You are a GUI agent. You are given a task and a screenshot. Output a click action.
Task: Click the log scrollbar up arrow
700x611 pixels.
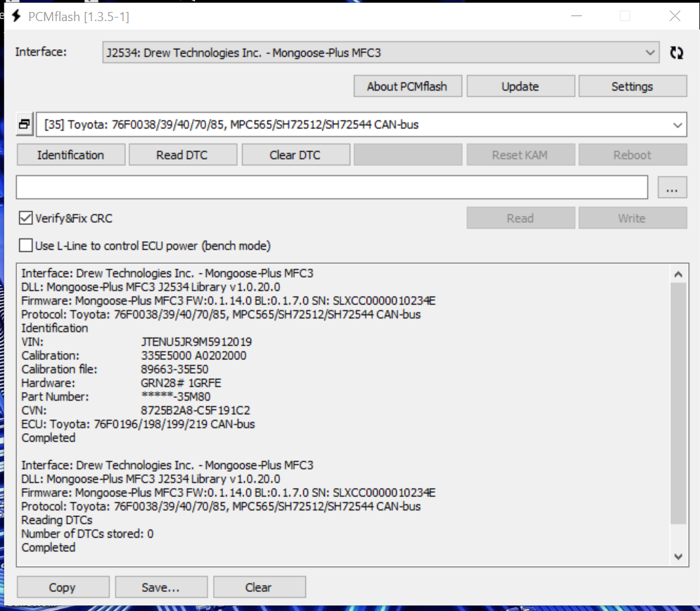pos(678,274)
